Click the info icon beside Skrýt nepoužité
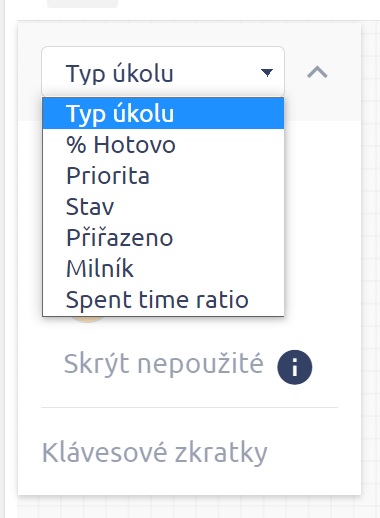This screenshot has width=380, height=518. tap(295, 367)
